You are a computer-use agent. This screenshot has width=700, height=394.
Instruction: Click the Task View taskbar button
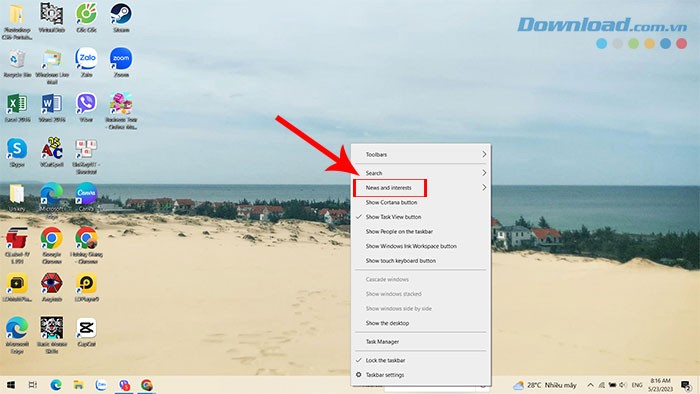point(33,385)
